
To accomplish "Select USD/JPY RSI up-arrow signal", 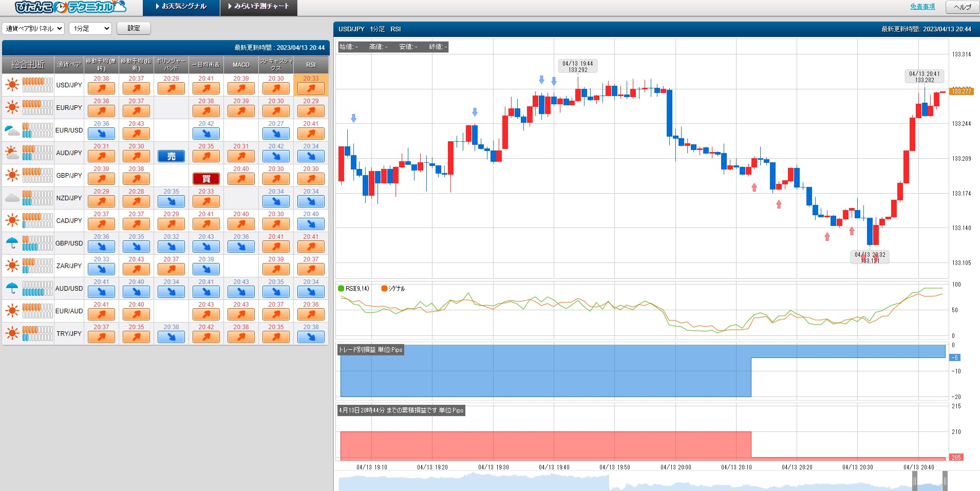I will (x=311, y=88).
